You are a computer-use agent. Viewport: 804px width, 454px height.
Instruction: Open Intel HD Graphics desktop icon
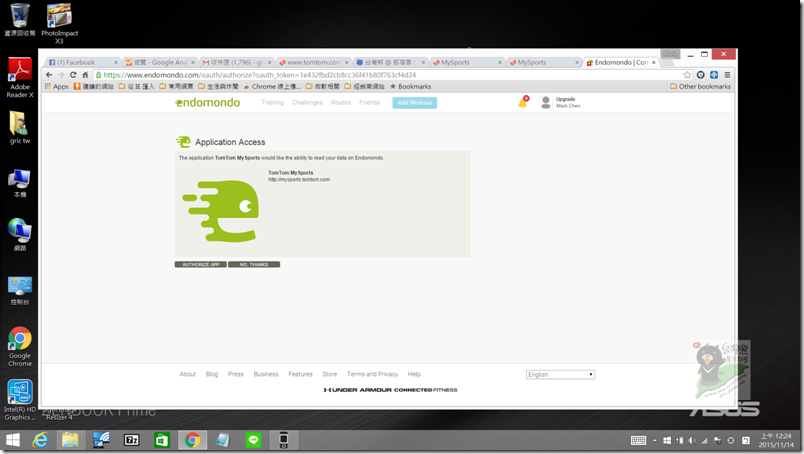click(x=19, y=400)
